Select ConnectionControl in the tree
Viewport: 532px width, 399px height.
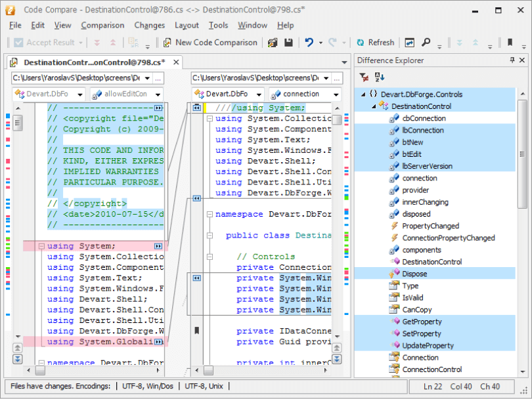click(432, 369)
